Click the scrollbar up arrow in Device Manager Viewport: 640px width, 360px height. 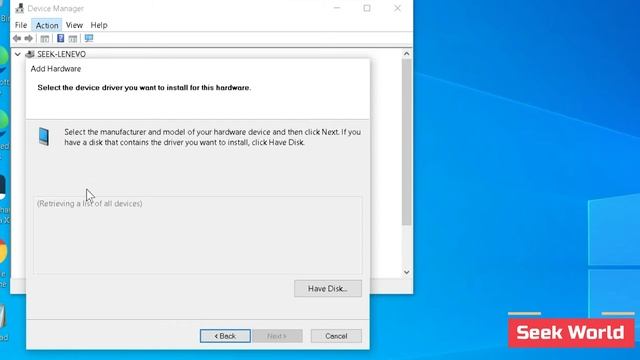point(407,53)
